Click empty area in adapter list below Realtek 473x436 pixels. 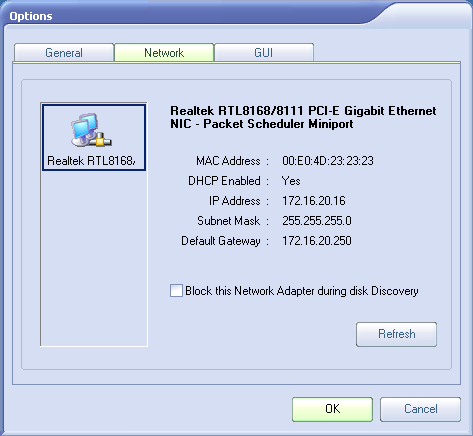point(94,258)
